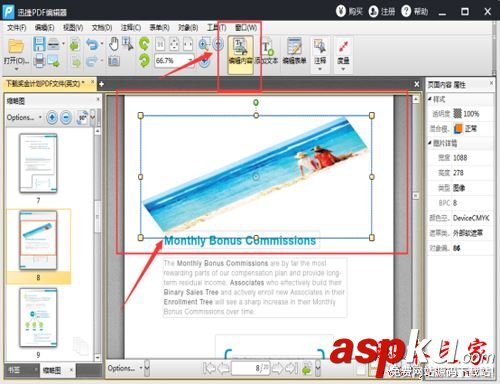The height and width of the screenshot is (384, 500).
Task: Open the 注释(C) menu
Action: 131,28
